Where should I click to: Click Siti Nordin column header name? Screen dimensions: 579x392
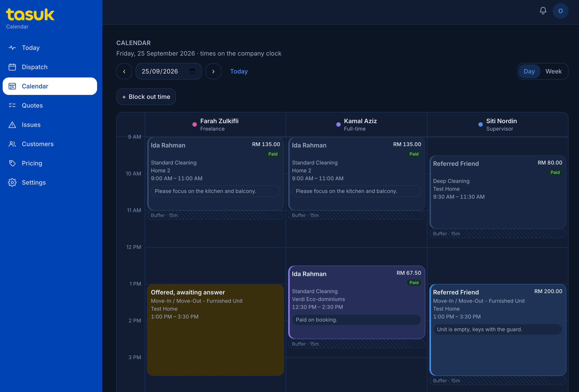coord(502,121)
